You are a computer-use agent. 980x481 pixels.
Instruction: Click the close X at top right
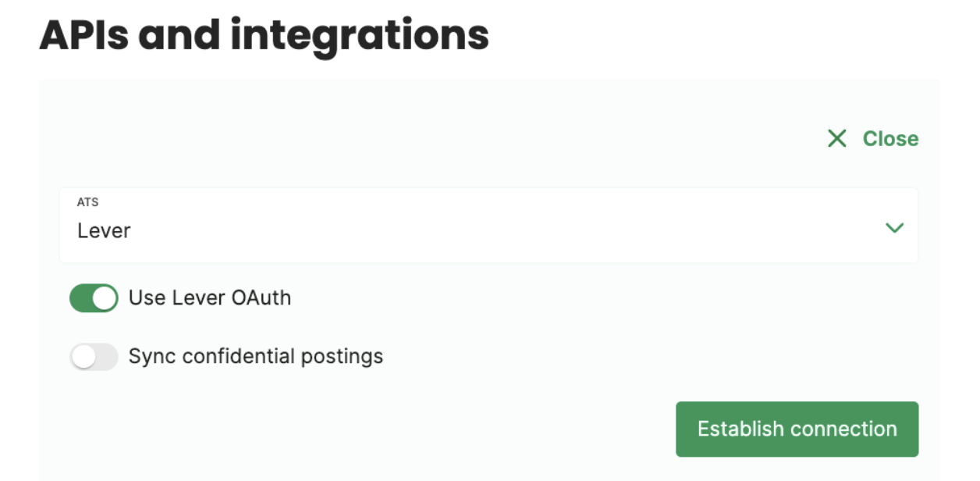pyautogui.click(x=837, y=139)
